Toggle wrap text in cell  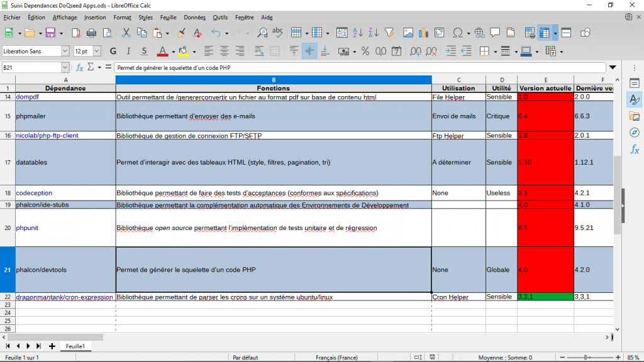(258, 52)
